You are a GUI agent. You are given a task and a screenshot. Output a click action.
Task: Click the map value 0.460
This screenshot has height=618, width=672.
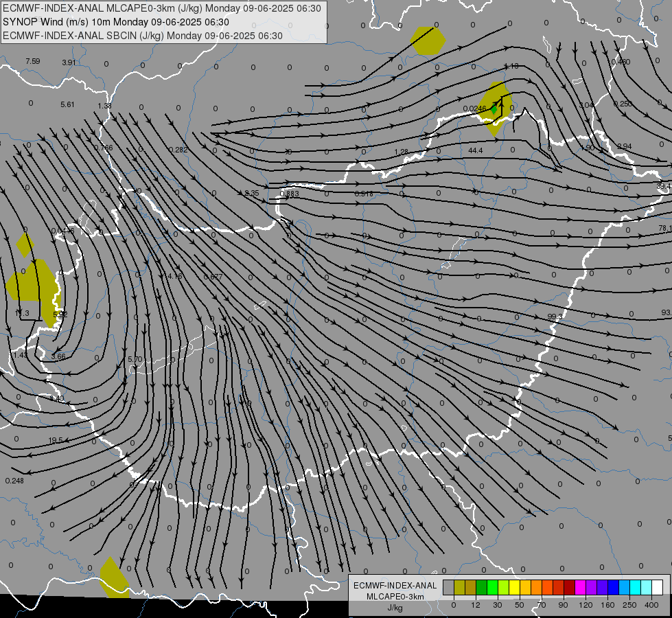tap(621, 62)
